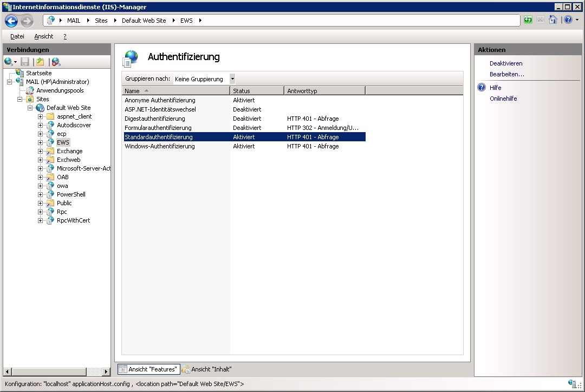Click the save icon in Verbindungen toolbar
Image resolution: width=585 pixels, height=392 pixels.
coord(25,62)
